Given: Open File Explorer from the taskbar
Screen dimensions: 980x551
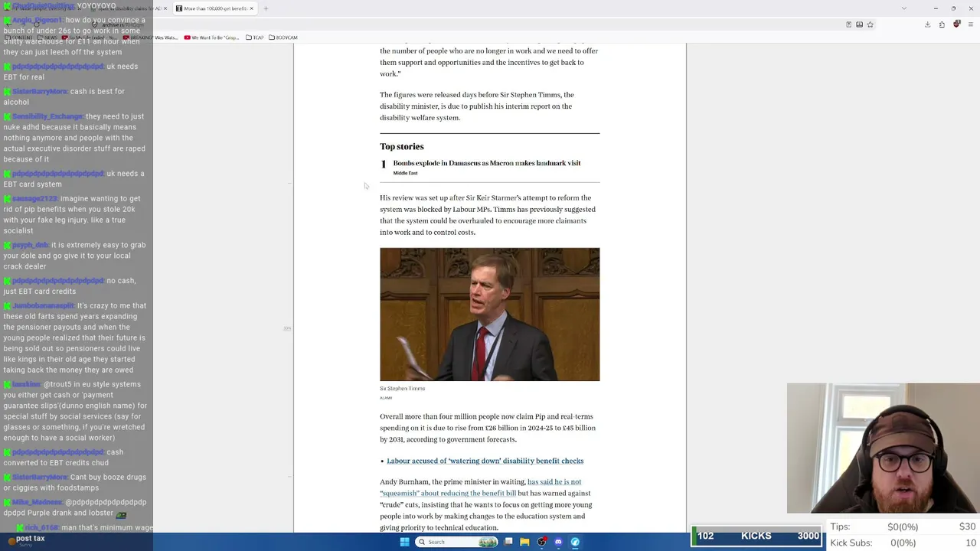Looking at the screenshot, I should 524,542.
